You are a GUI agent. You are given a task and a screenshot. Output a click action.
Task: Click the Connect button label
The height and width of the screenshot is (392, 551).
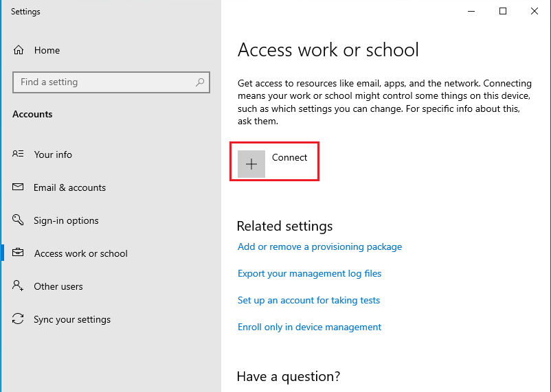coord(289,157)
